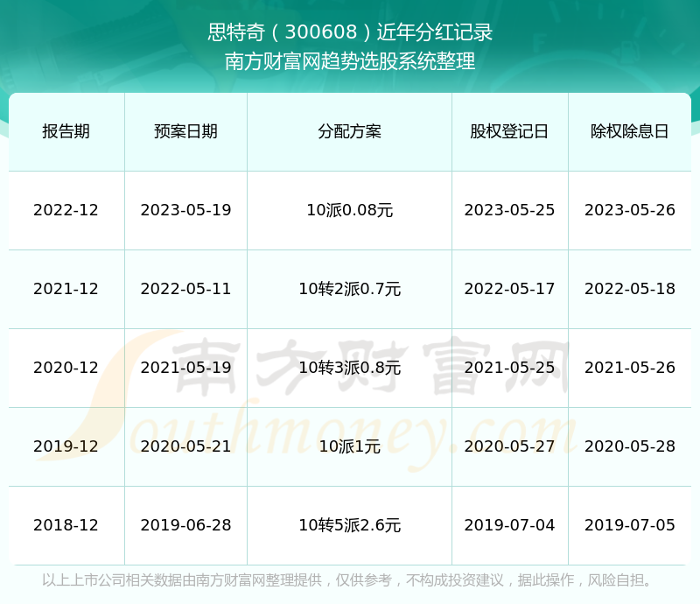Click report period cell 2019-12

(66, 446)
